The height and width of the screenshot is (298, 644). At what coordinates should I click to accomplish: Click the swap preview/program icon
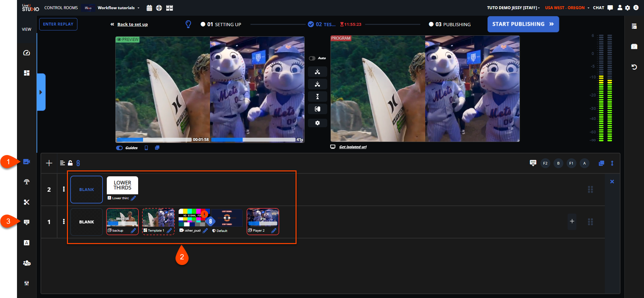pos(317,109)
